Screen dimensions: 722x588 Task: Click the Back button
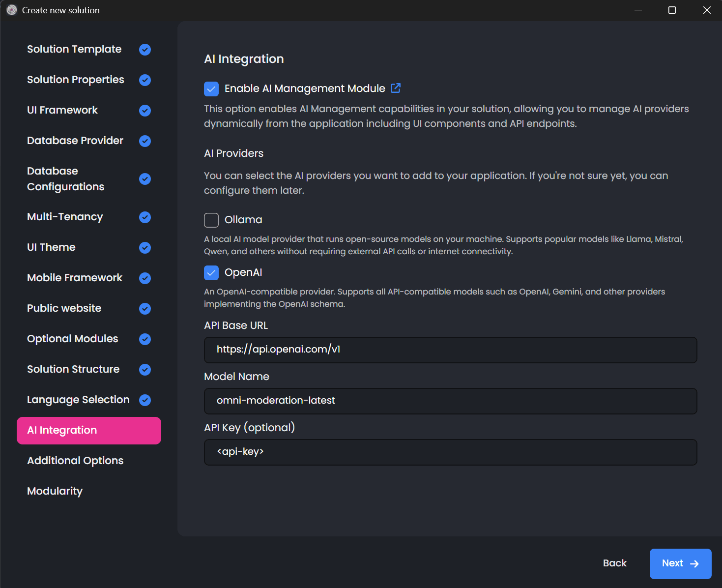(x=614, y=563)
